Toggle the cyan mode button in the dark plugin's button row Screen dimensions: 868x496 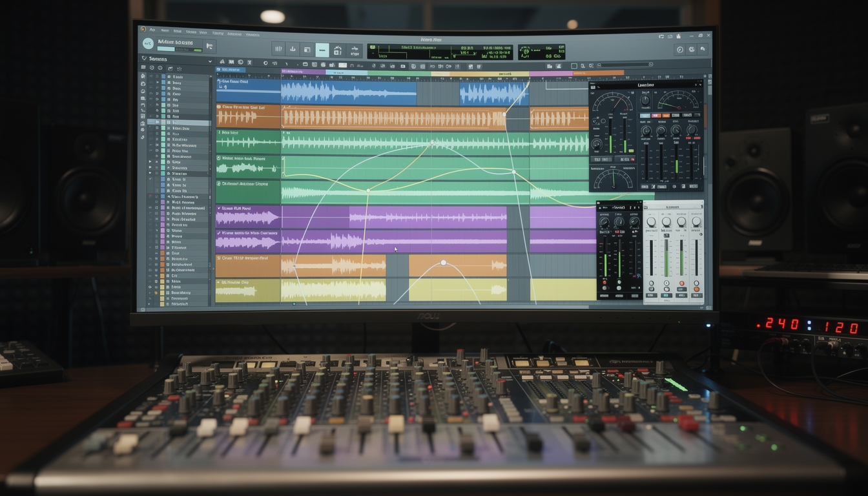[645, 116]
